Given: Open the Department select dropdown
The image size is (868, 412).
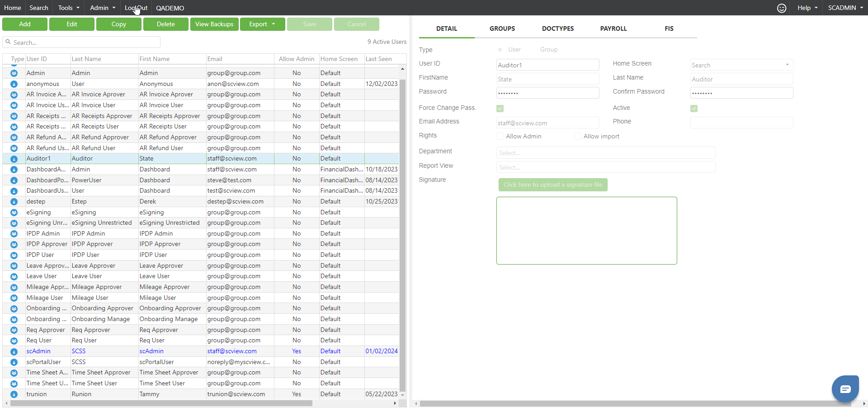Looking at the screenshot, I should (606, 153).
